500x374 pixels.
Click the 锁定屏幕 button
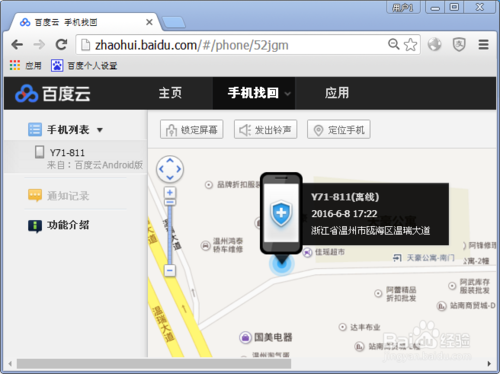(x=192, y=129)
